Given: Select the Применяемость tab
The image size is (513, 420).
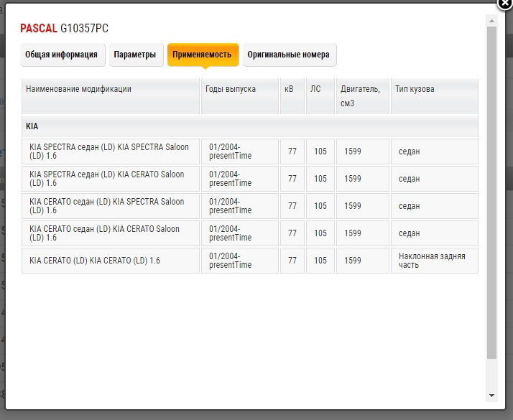Looking at the screenshot, I should pyautogui.click(x=203, y=55).
